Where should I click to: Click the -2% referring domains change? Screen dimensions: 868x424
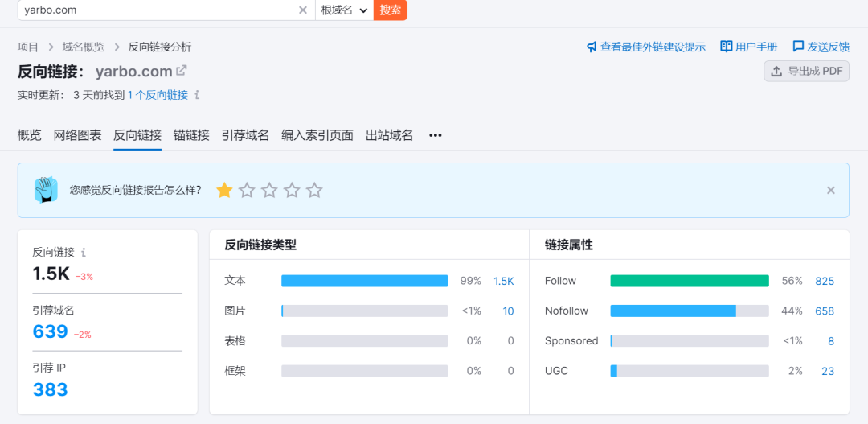83,334
